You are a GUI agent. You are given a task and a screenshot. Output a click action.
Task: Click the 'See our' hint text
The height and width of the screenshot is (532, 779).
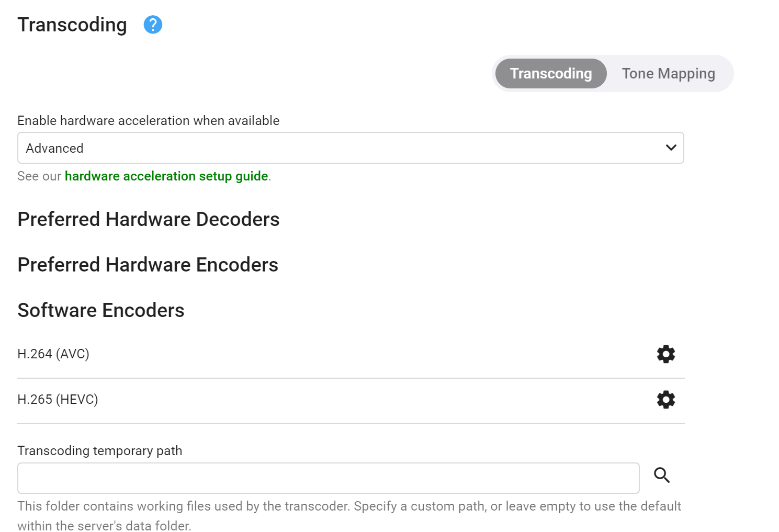click(39, 176)
